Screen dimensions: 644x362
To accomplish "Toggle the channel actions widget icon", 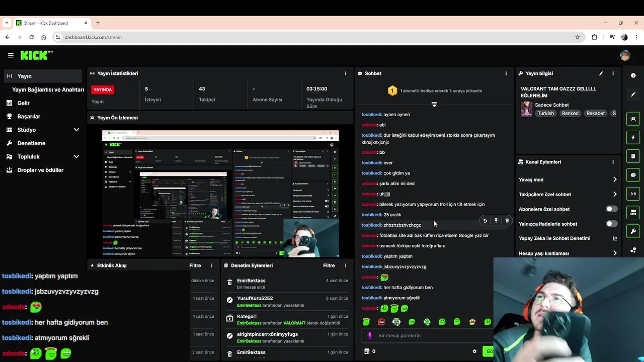I will point(633,212).
